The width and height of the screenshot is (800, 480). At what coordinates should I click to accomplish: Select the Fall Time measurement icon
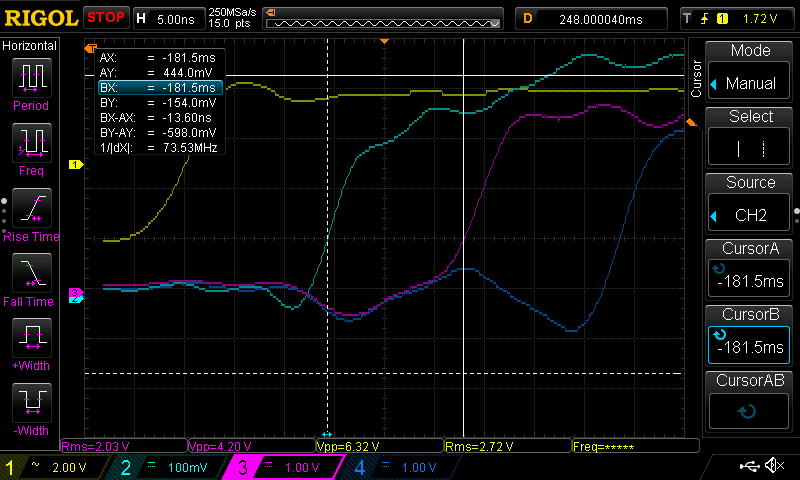pos(32,272)
